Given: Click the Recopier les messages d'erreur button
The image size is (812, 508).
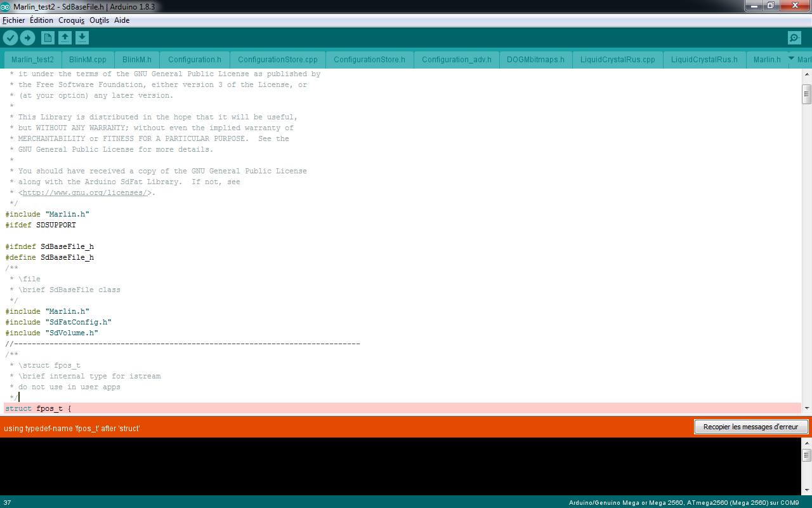Looking at the screenshot, I should click(751, 427).
